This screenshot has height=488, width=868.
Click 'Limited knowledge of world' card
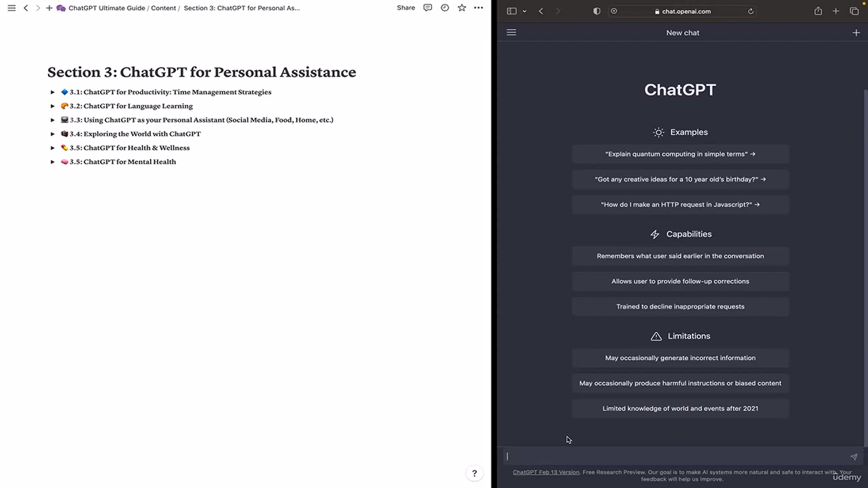coord(680,408)
